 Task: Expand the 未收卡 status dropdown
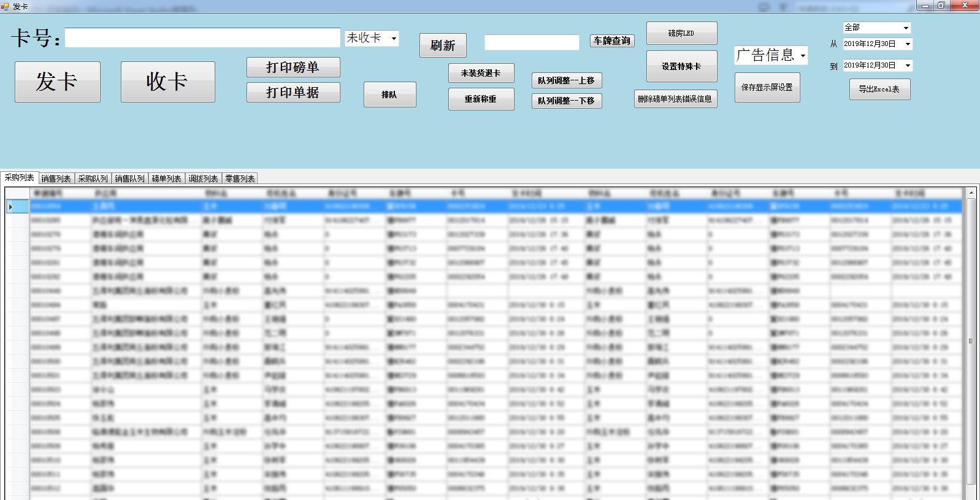[394, 39]
